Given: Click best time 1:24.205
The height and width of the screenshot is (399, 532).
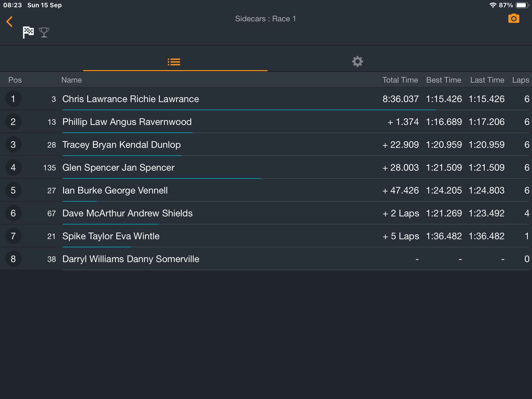Looking at the screenshot, I should click(x=444, y=190).
